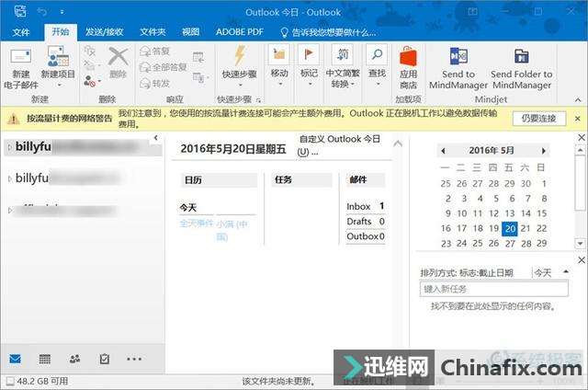Viewport: 588px width, 390px height.
Task: Collapse the folder pane with arrow
Action: [156, 138]
